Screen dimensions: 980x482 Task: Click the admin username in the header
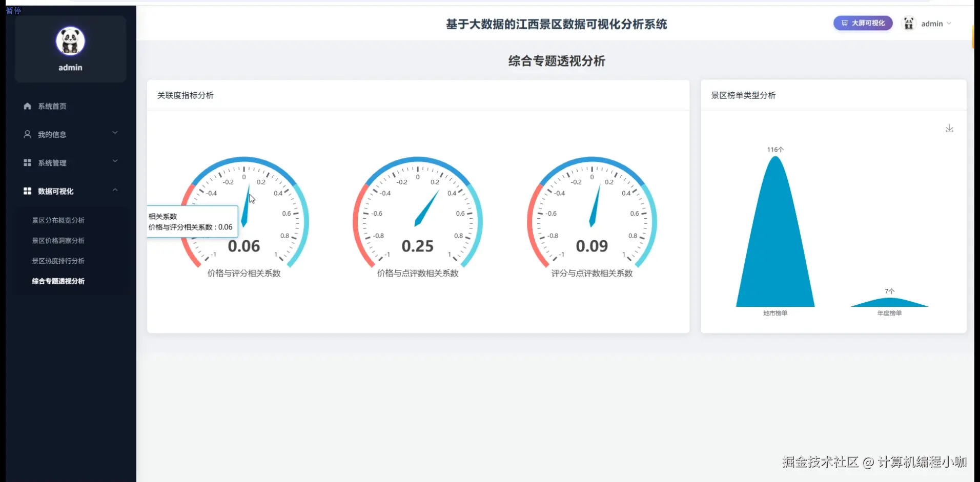click(x=932, y=24)
